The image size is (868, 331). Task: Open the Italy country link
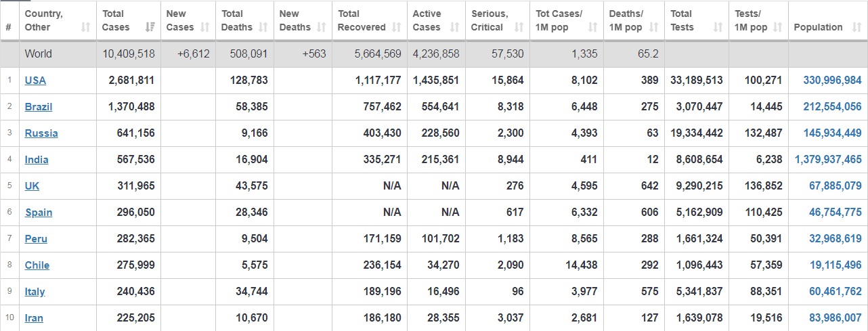(35, 291)
